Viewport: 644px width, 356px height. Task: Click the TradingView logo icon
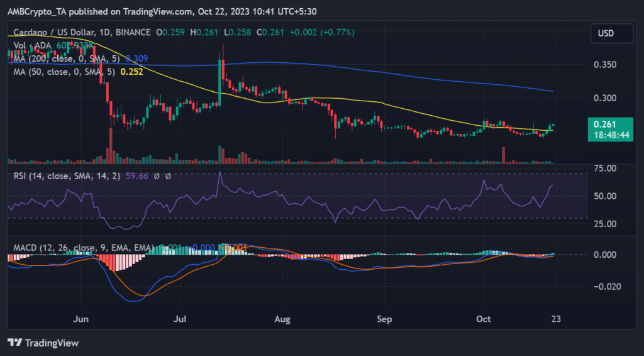pos(14,343)
